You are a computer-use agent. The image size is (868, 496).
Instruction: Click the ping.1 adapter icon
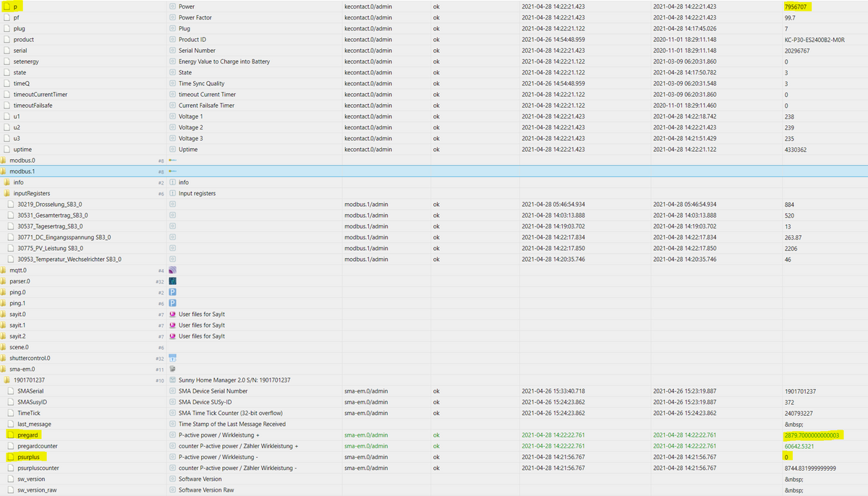tap(172, 303)
